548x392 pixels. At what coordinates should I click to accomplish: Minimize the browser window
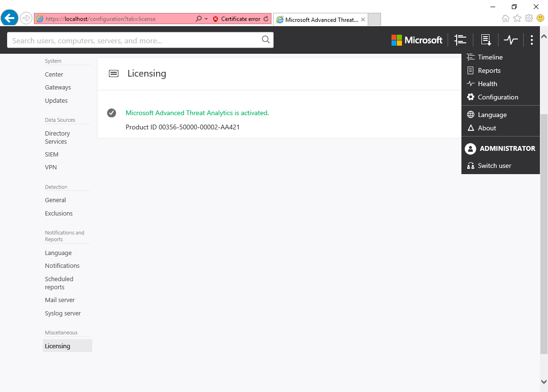coord(493,7)
